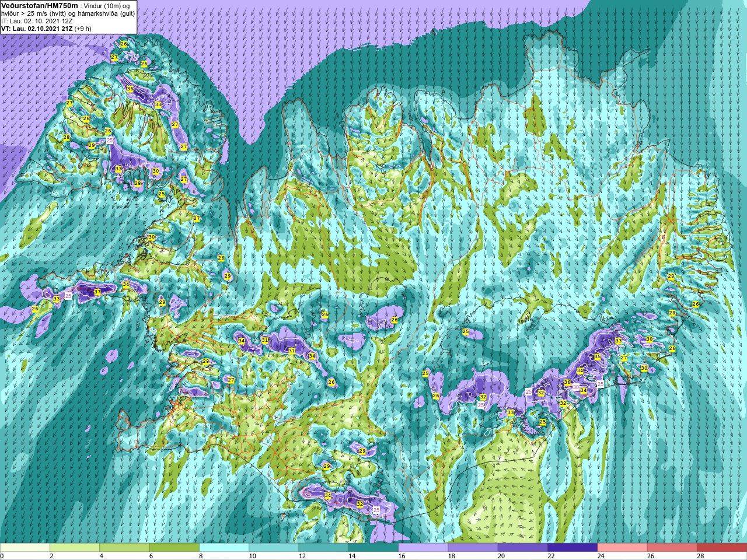The height and width of the screenshot is (560, 747).
Task: Pick the pale yellow 0–2 m/s legend swatch
Action: pos(25,548)
